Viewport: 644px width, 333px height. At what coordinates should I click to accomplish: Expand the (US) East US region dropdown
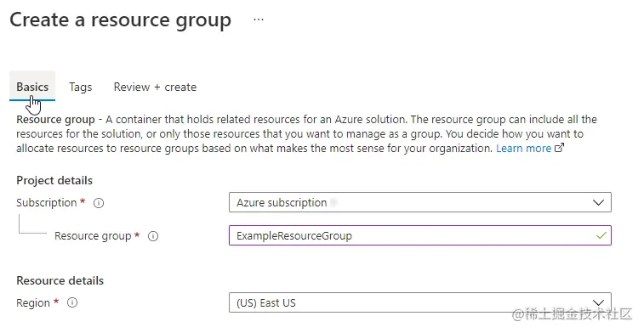tap(420, 302)
